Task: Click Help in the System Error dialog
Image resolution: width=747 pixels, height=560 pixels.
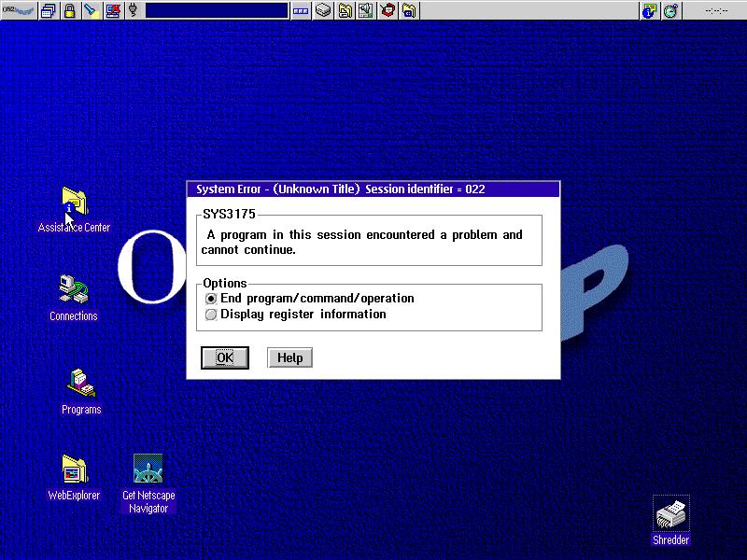Action: point(289,357)
